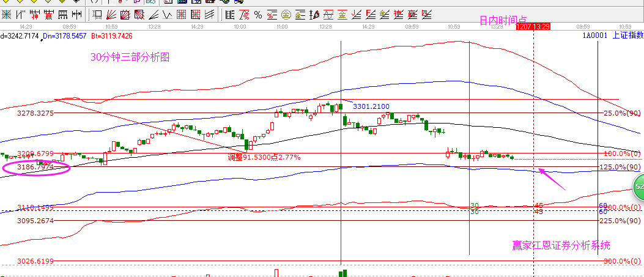This screenshot has width=644, height=277.
Task: Click the 3301.2100 high price label
Action: point(371,106)
